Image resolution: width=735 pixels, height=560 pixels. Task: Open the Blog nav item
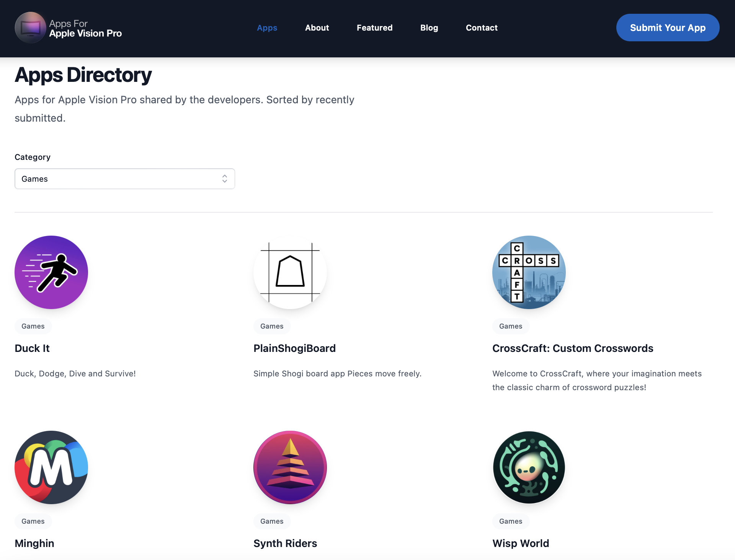click(x=429, y=28)
